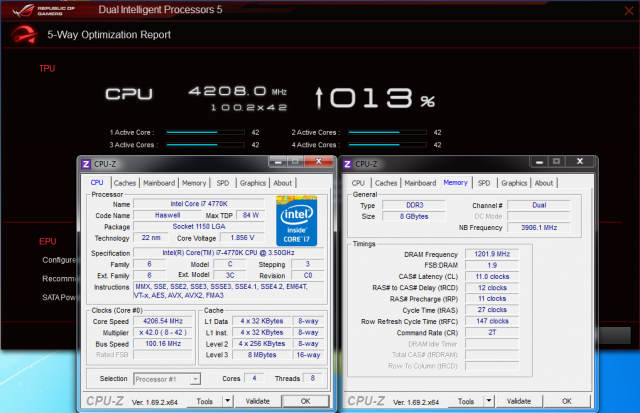
Task: Click the Z icon in right CPU-Z title bar
Action: click(x=347, y=164)
